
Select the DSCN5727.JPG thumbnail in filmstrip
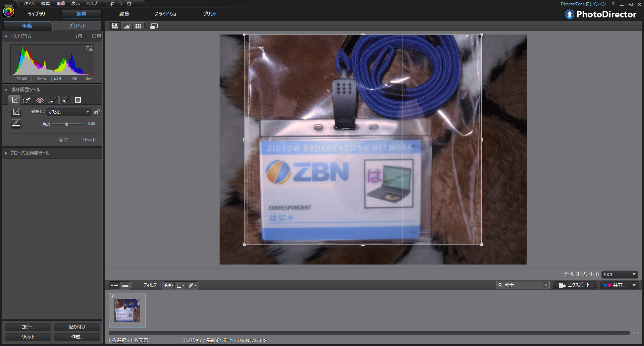coord(127,310)
